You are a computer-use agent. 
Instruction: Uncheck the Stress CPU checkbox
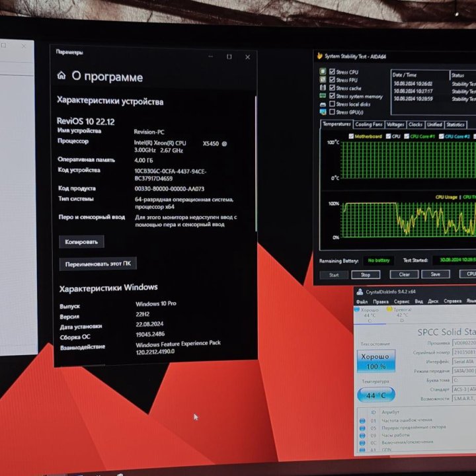332,71
